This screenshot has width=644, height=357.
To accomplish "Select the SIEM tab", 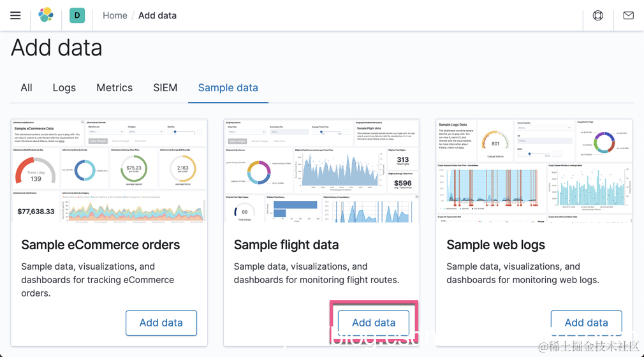I will 165,88.
